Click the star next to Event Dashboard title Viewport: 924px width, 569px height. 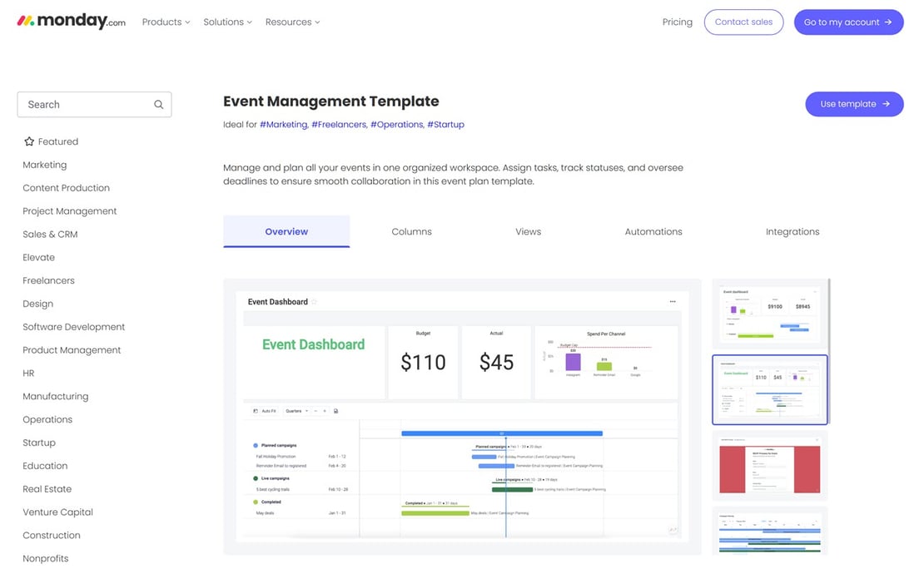(x=314, y=302)
